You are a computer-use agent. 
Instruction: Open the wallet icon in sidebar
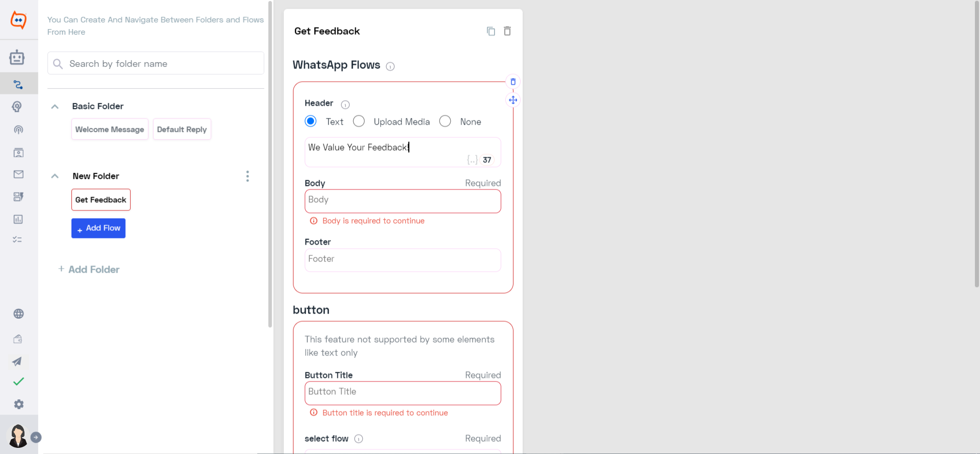point(18,339)
